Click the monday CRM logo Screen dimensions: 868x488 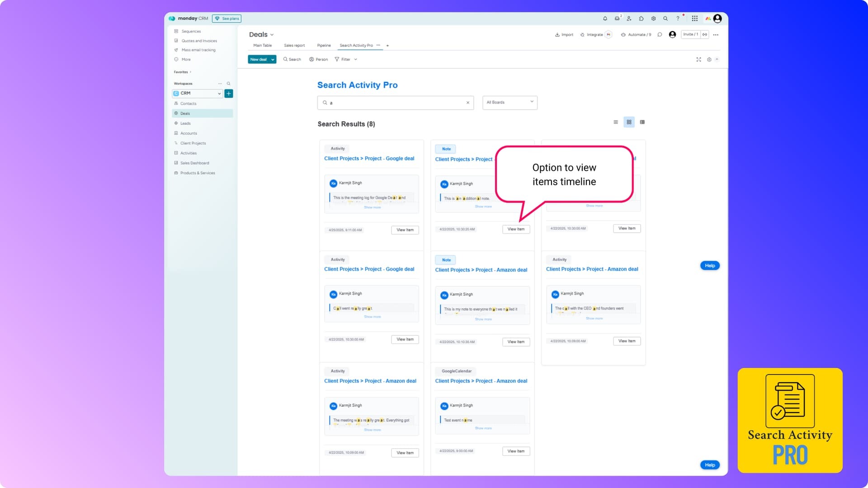[189, 19]
